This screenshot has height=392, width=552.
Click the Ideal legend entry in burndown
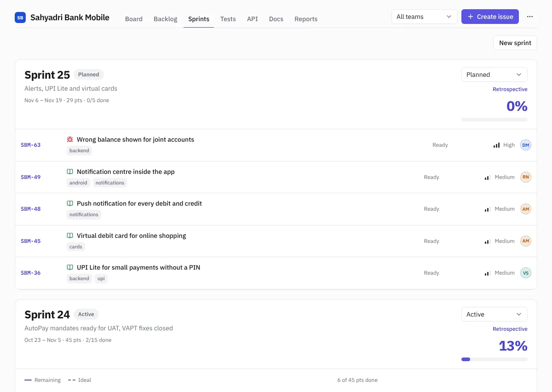click(x=80, y=380)
